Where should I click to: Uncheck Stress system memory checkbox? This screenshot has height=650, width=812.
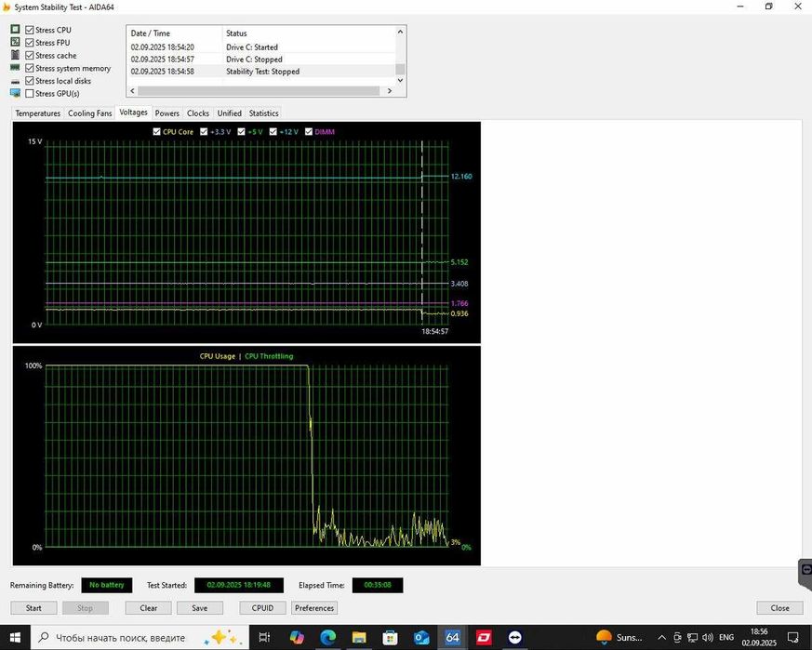pos(30,68)
